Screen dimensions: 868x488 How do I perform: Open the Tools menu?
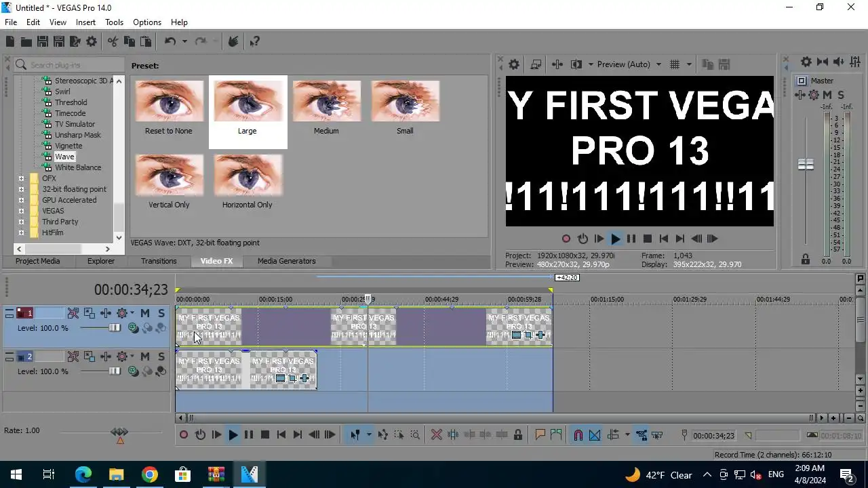(114, 22)
